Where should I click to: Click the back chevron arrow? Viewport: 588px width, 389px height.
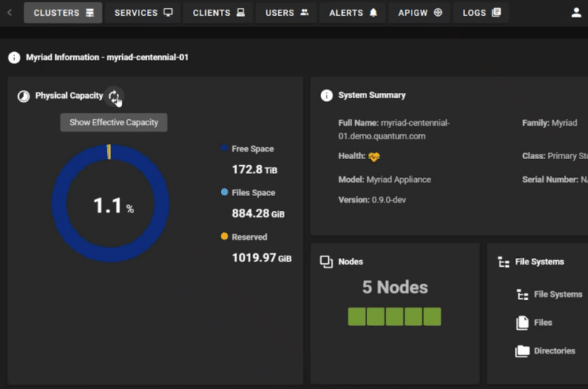pyautogui.click(x=10, y=13)
